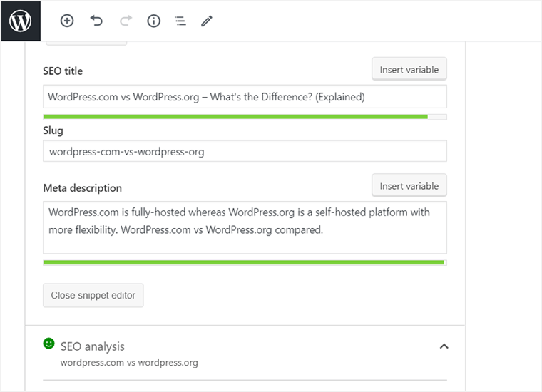Undo the last change

click(x=96, y=21)
